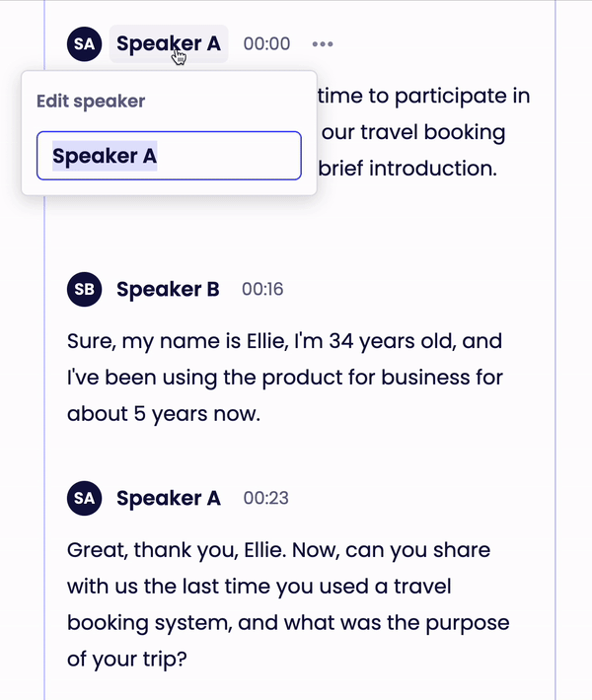Click "about 5 years now" text
Viewport: 592px width, 700px height.
[x=163, y=413]
